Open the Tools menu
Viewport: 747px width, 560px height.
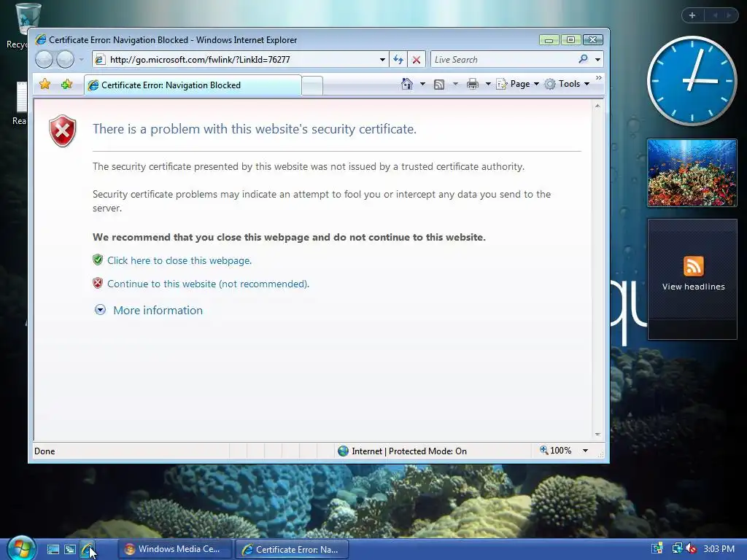[568, 85]
